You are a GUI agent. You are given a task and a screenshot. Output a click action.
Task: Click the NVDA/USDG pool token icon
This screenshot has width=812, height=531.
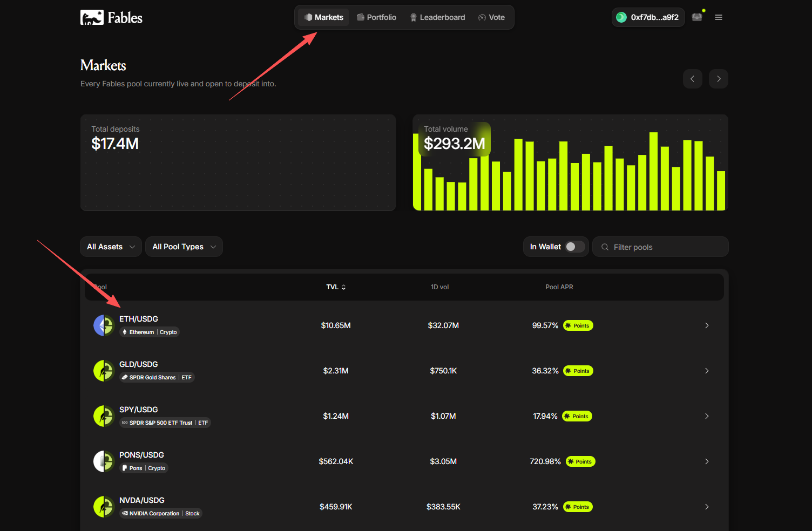coord(104,507)
